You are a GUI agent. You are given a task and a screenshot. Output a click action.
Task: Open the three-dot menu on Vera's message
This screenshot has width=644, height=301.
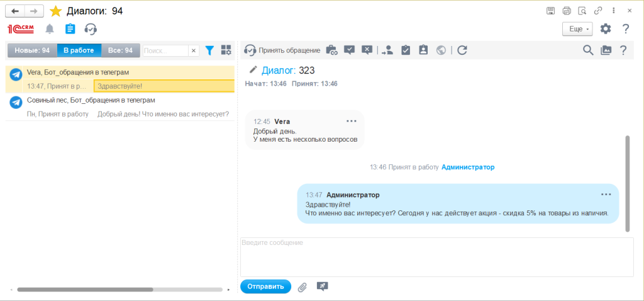(351, 121)
